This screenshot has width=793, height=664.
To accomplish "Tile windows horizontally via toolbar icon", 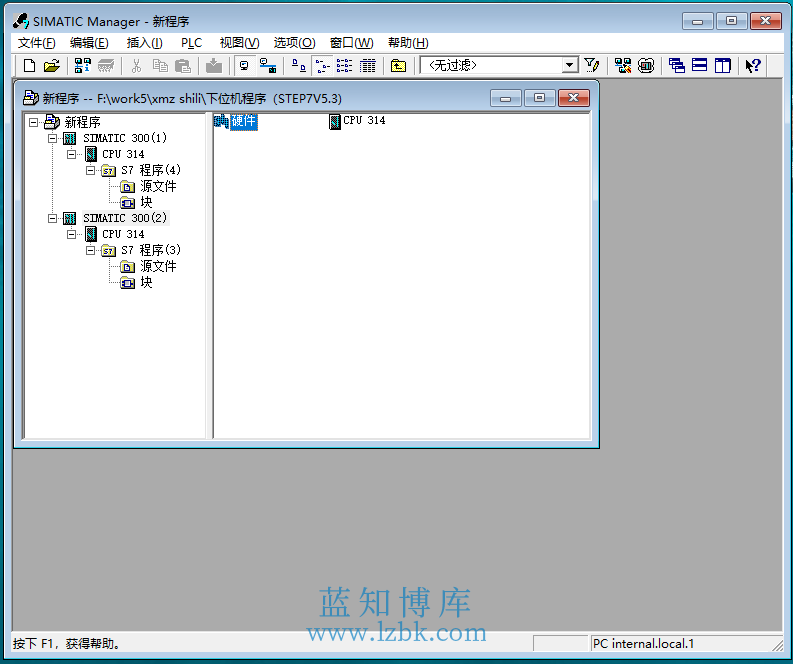I will tap(699, 66).
